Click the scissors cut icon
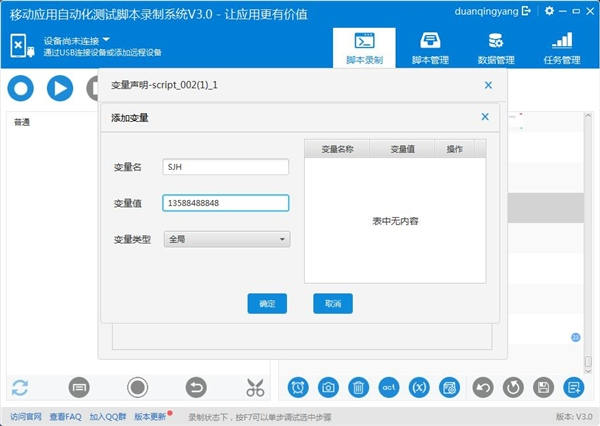600x426 pixels. pos(256,387)
